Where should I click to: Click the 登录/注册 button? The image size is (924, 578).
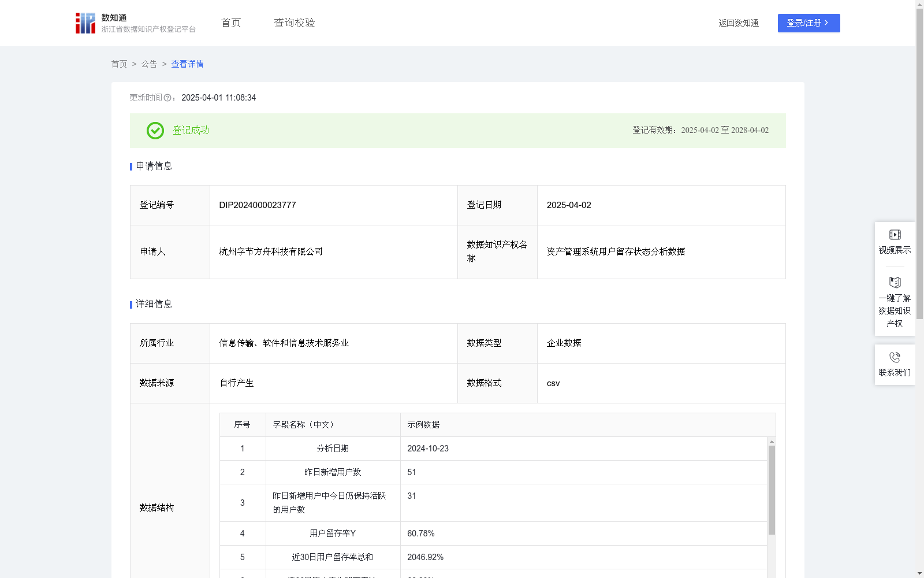(808, 23)
